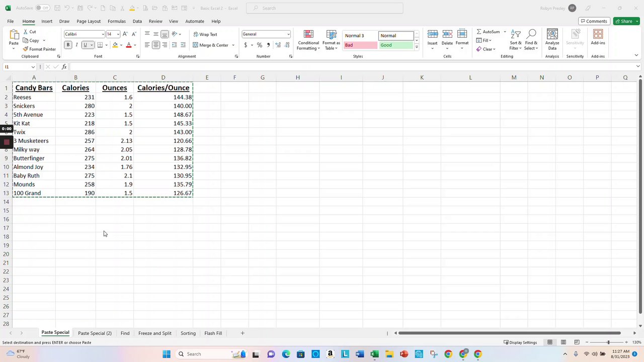
Task: Decrease font size with the smaller A icon
Action: (134, 34)
